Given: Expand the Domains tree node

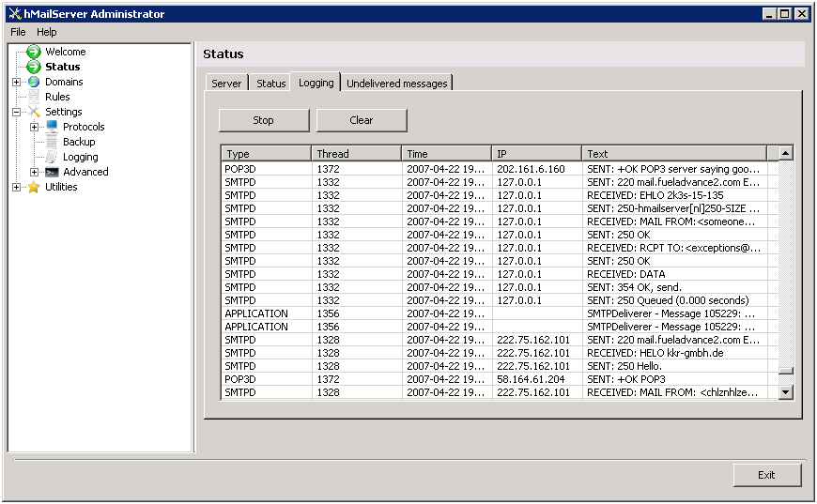Looking at the screenshot, I should (16, 82).
